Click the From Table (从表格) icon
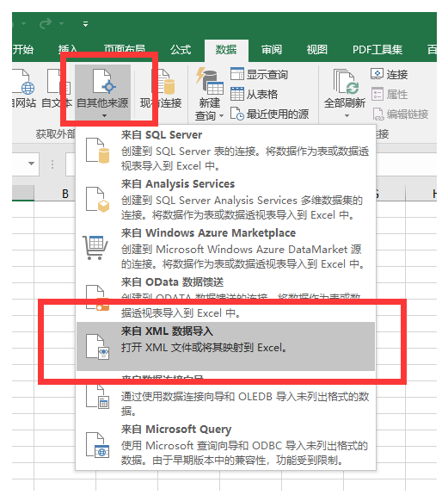Viewport: 448px width, 501px height. tap(237, 94)
